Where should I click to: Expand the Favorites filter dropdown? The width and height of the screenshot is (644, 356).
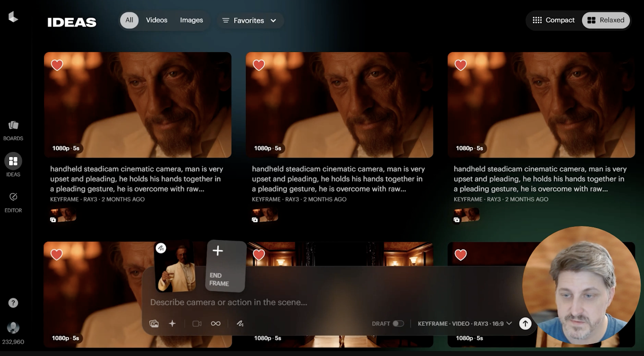point(249,20)
